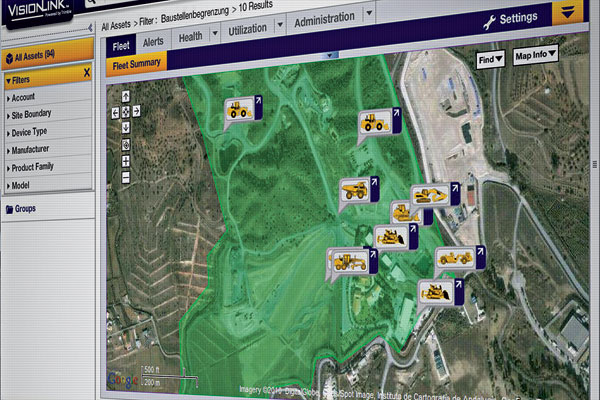This screenshot has height=400, width=600.
Task: Expand the Product Family filter
Action: pyautogui.click(x=48, y=167)
